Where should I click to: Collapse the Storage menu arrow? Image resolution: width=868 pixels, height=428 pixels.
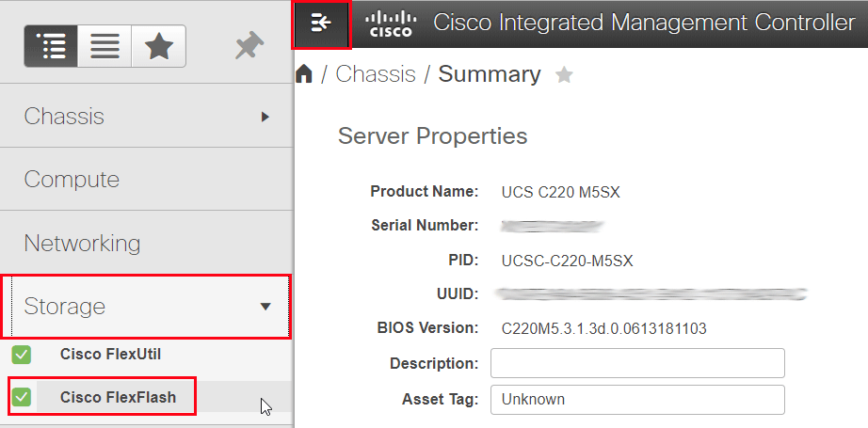(265, 307)
